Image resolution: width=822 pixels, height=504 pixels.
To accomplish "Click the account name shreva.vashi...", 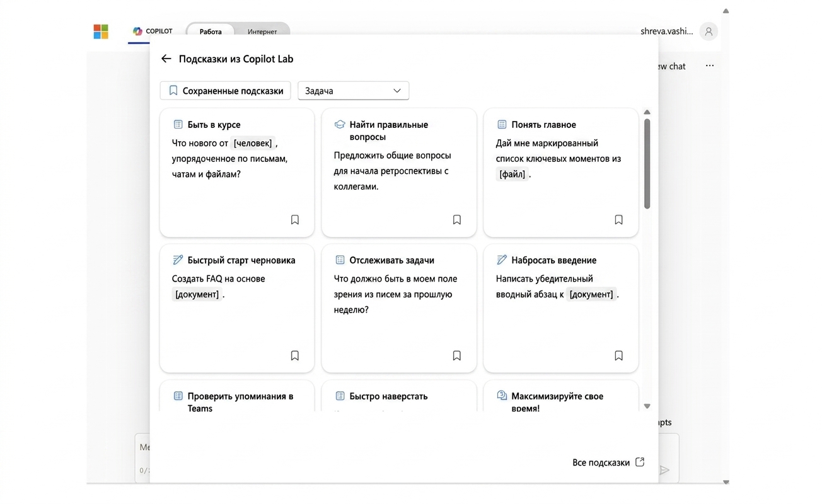I will [667, 31].
